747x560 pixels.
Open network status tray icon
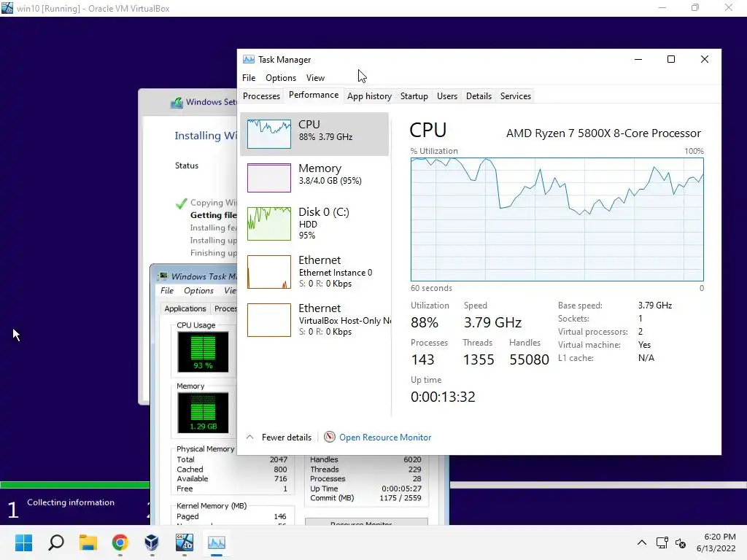point(662,542)
